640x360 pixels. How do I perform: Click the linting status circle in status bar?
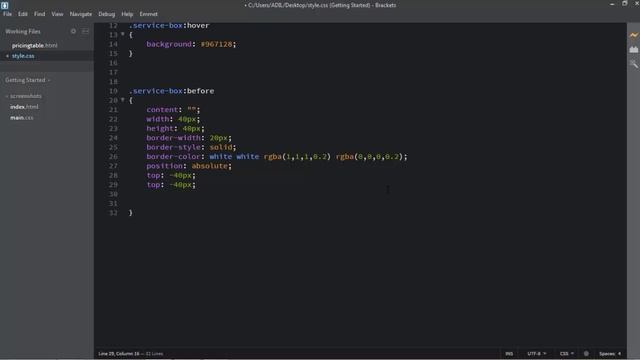click(586, 353)
